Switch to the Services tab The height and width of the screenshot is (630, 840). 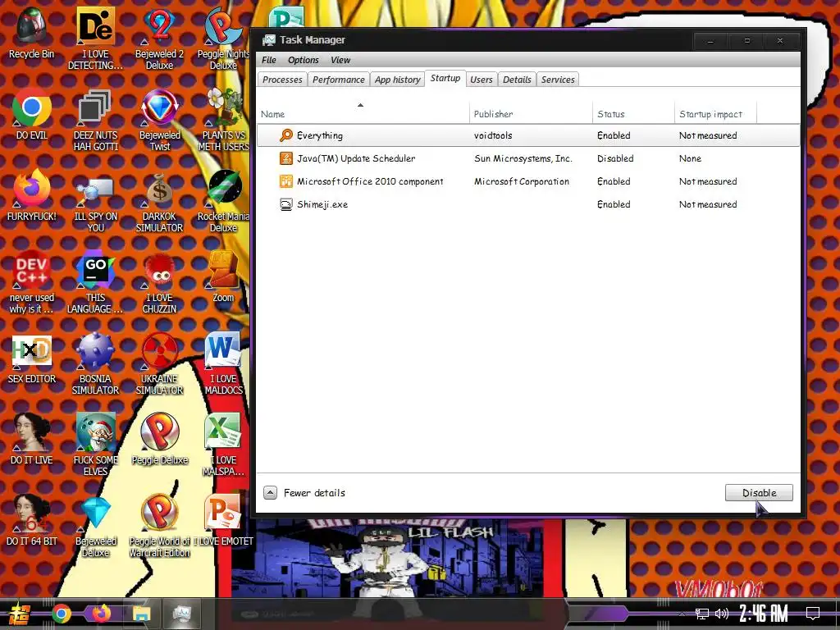[x=558, y=80]
